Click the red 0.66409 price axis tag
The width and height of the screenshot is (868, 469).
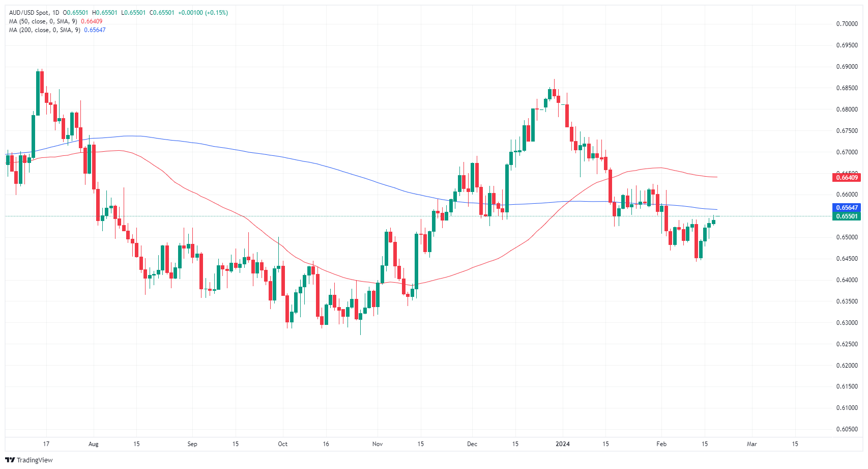coord(847,178)
